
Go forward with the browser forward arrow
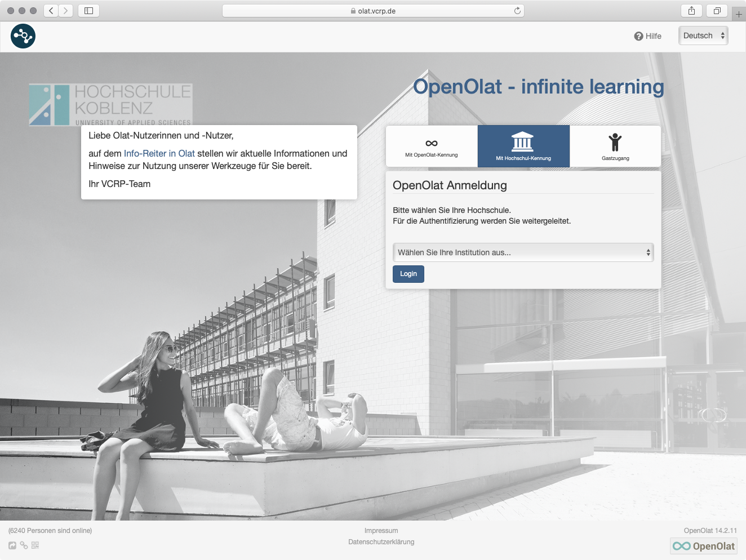66,11
